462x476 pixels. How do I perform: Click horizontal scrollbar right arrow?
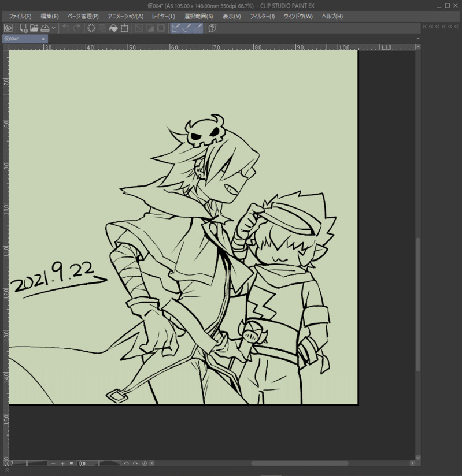pos(412,463)
